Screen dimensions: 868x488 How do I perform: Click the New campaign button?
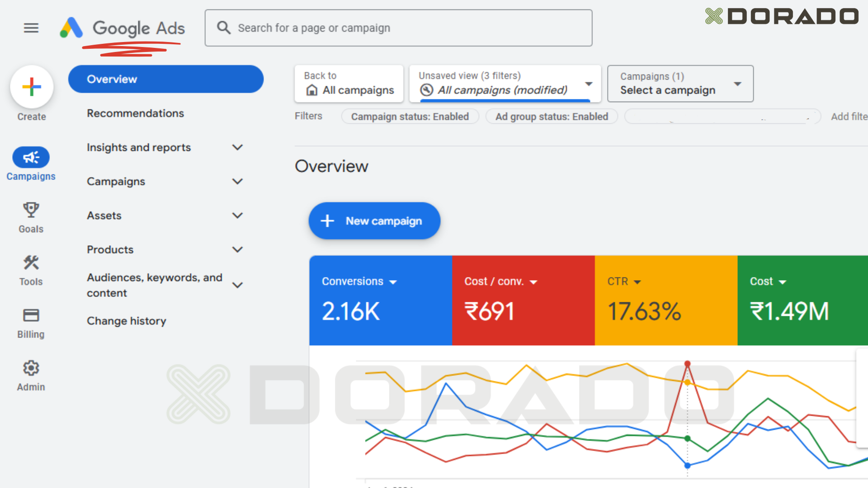point(374,221)
